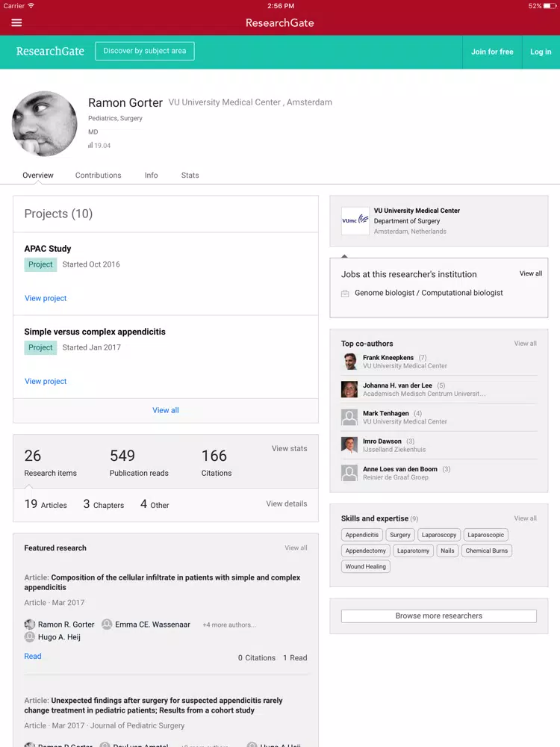Click 549 Publication reads
The image size is (560, 747).
139,463
